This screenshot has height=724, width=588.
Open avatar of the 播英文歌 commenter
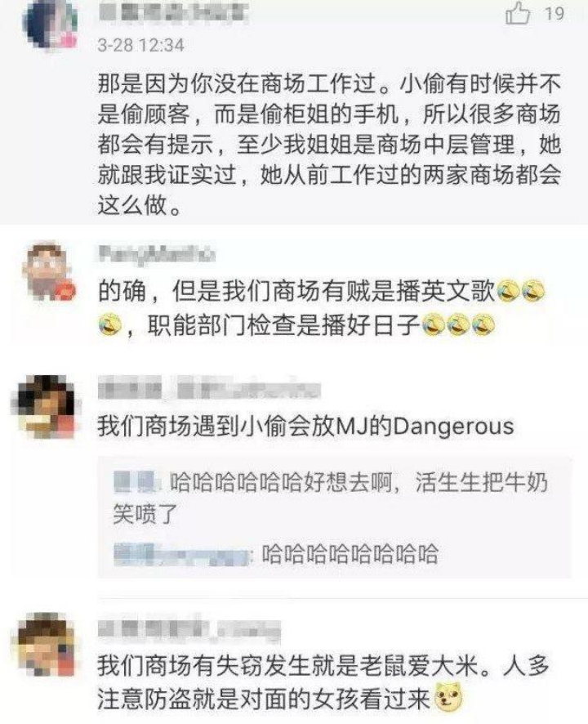coord(51,270)
